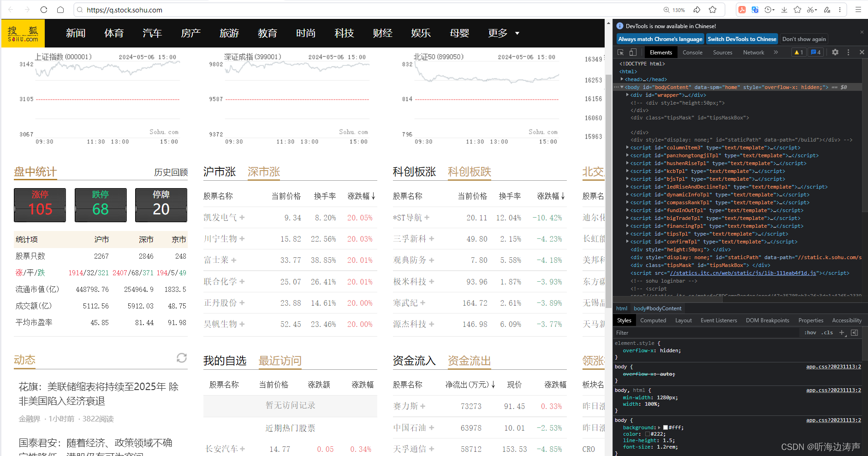Add 凯发电气 to watchlist via plus icon
This screenshot has width=868, height=456.
pos(242,218)
